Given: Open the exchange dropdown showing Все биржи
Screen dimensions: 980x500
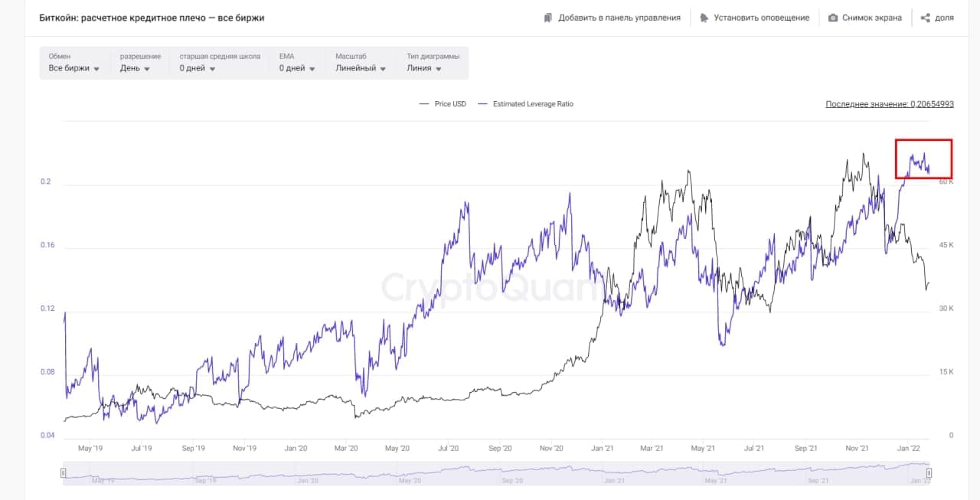Looking at the screenshot, I should click(74, 68).
